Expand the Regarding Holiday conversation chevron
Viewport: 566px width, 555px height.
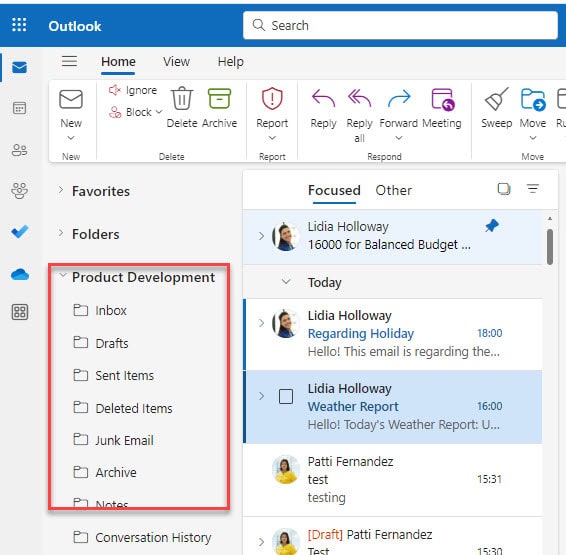(261, 323)
